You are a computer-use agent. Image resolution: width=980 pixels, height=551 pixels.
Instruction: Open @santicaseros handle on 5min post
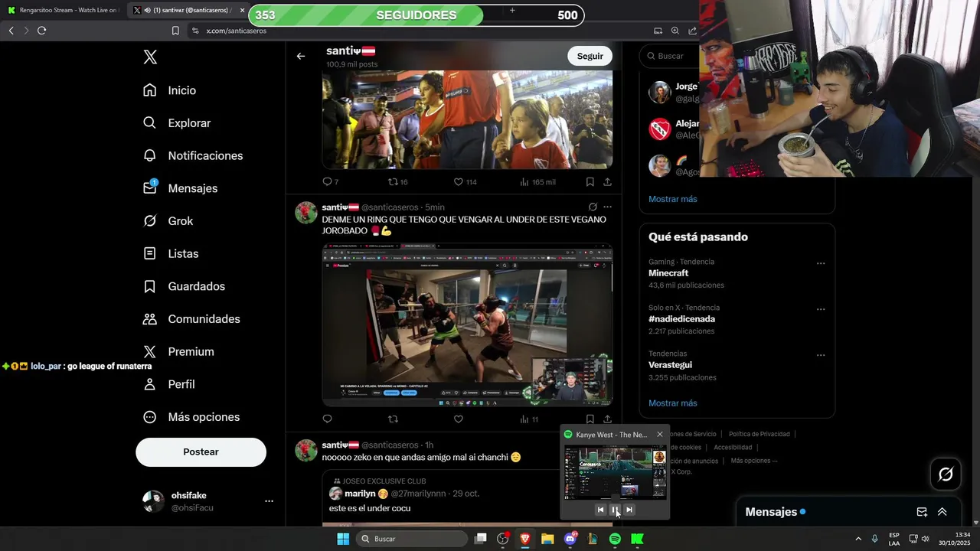(390, 207)
